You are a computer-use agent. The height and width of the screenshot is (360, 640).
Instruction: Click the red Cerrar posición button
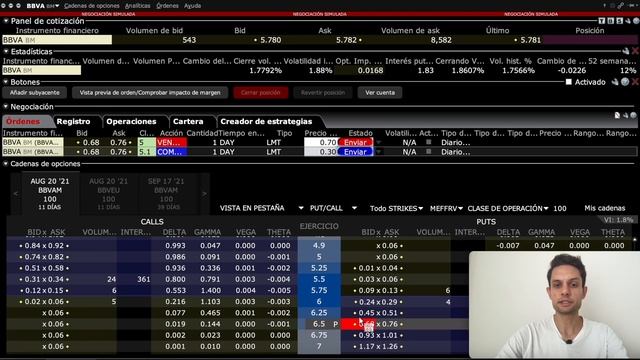point(260,93)
